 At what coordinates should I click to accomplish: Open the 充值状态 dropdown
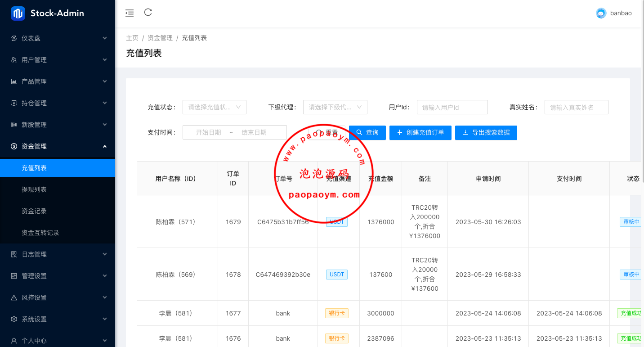pyautogui.click(x=215, y=107)
